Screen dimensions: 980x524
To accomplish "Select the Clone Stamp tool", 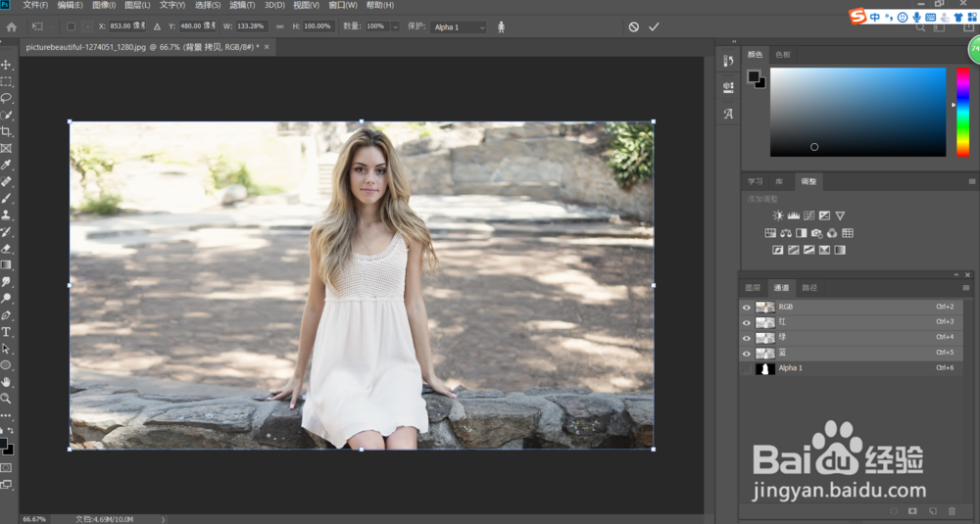I will click(6, 214).
